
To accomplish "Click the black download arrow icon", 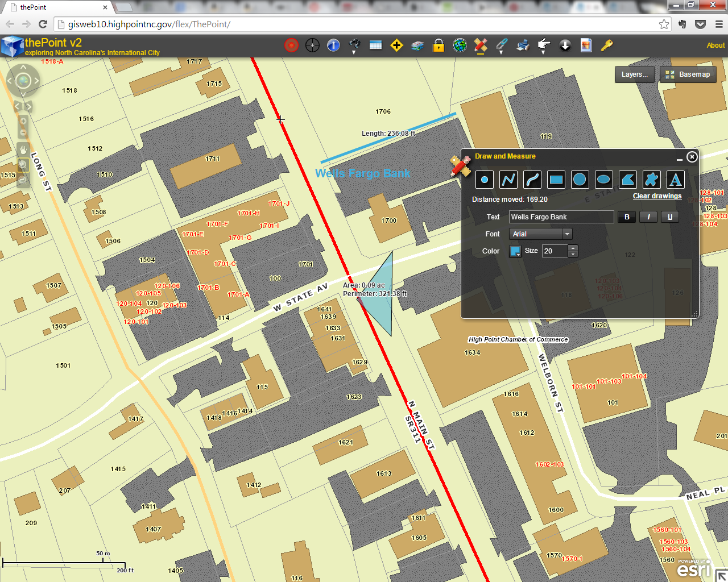I will [x=565, y=45].
